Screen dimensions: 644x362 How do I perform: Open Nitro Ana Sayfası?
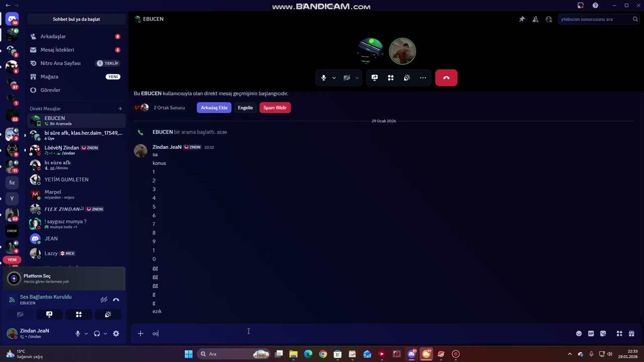click(76, 63)
